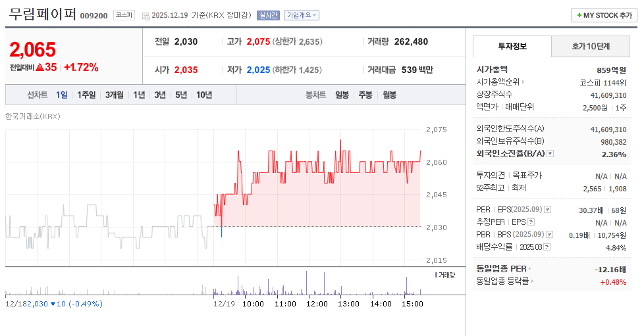Click the 52주최고 value 2,565
Screen dimensions: 644x336
coord(592,189)
